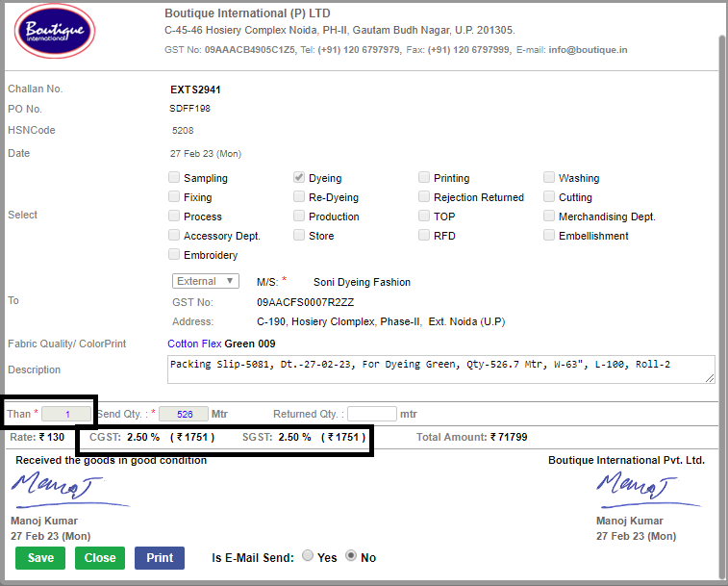Click the Boutique International (P) LTD heading
This screenshot has width=728, height=586.
pos(247,13)
